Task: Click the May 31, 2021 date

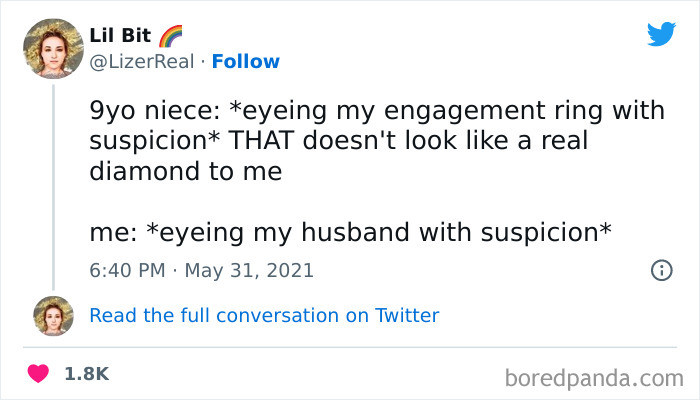Action: [252, 270]
